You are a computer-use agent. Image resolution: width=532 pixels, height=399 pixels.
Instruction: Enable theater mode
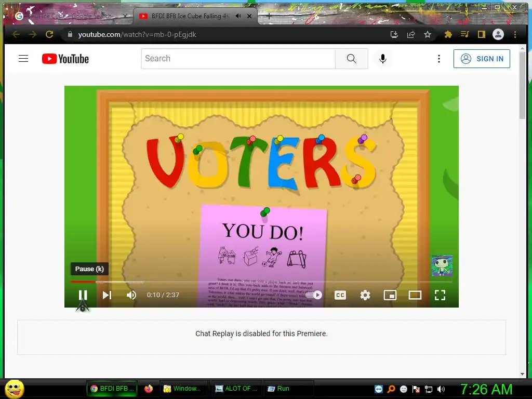(415, 295)
